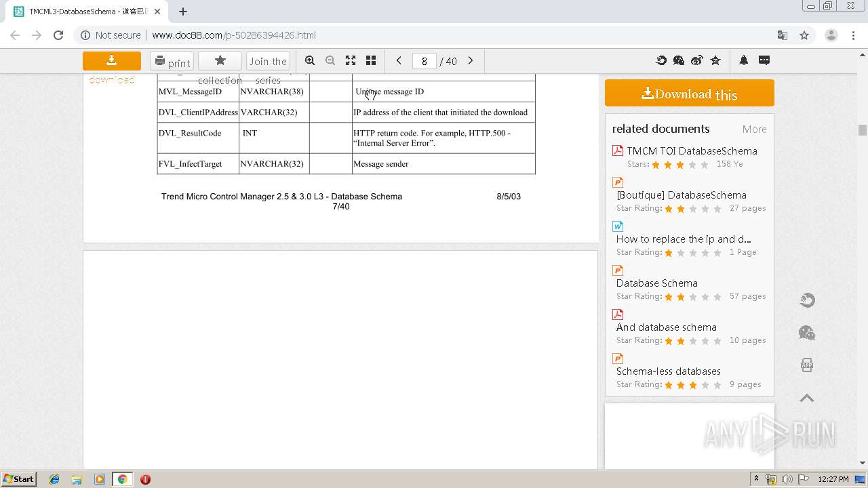Click the FVL_InfectTarget table cell
The image size is (868, 488).
pos(198,163)
